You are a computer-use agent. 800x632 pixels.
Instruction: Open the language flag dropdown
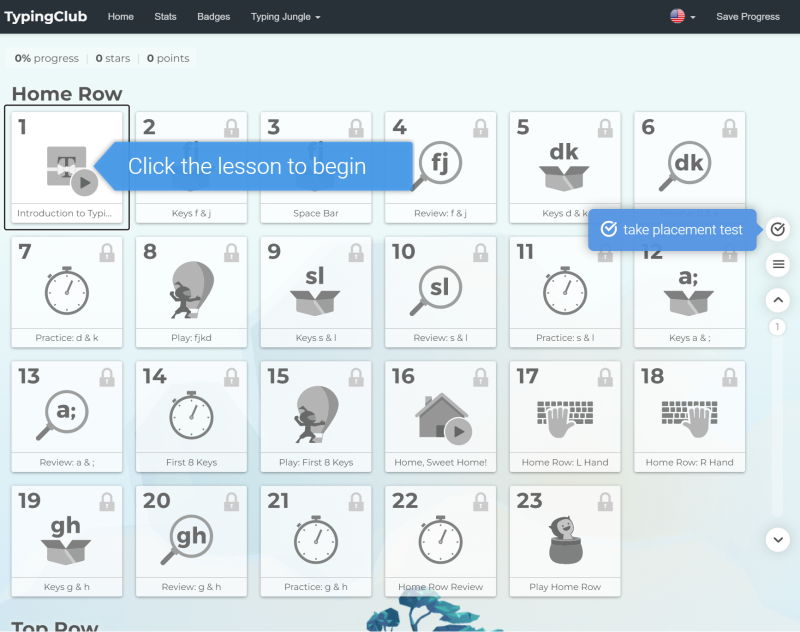[683, 16]
